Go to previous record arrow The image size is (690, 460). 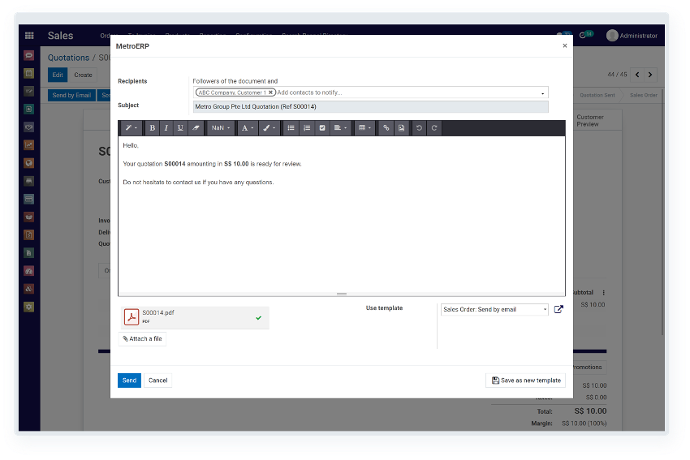(637, 75)
